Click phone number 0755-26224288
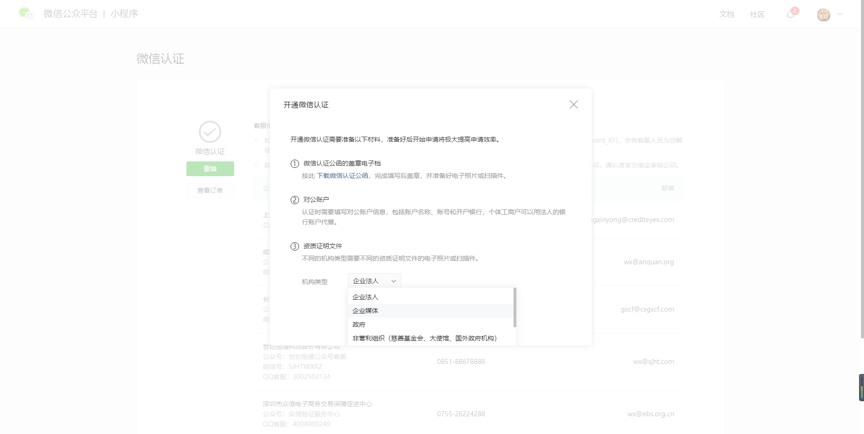The height and width of the screenshot is (434, 864). 461,414
